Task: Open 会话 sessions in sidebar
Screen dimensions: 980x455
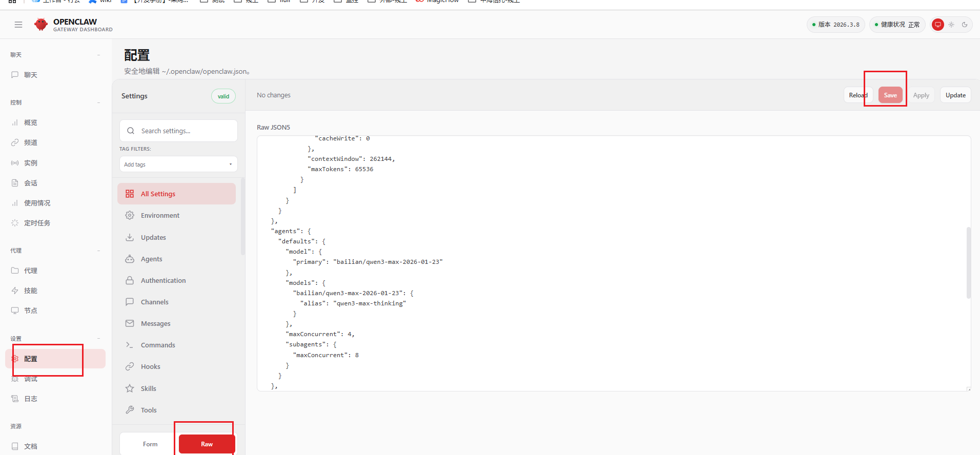Action: pyautogui.click(x=55, y=183)
